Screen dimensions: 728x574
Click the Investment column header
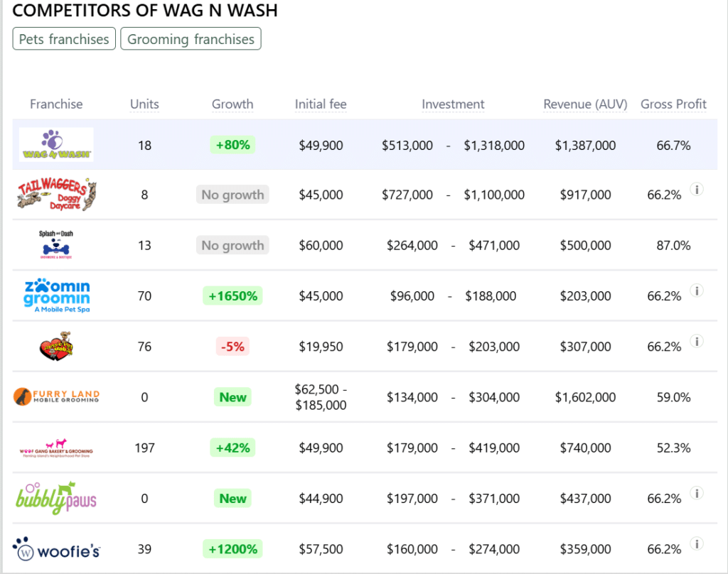pyautogui.click(x=453, y=104)
